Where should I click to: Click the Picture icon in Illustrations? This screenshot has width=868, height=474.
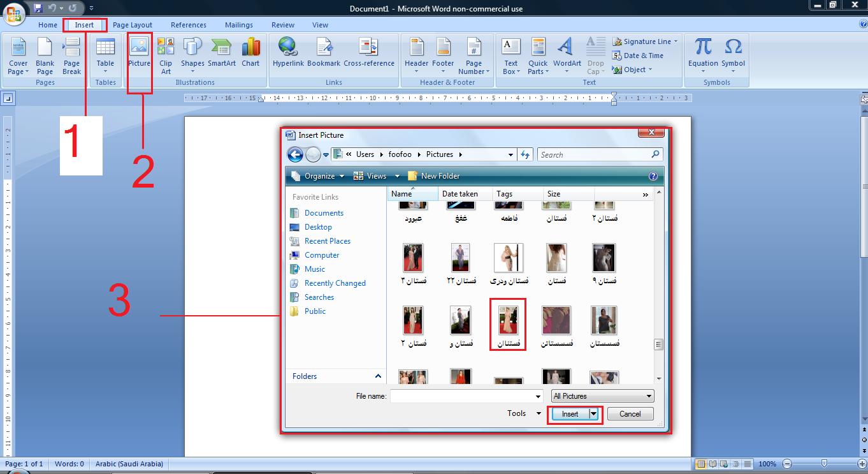(139, 47)
